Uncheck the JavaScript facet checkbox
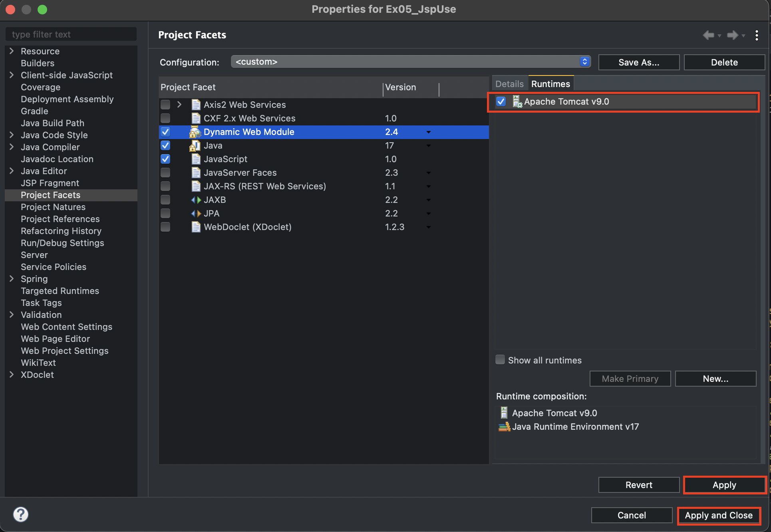771x532 pixels. coord(165,159)
